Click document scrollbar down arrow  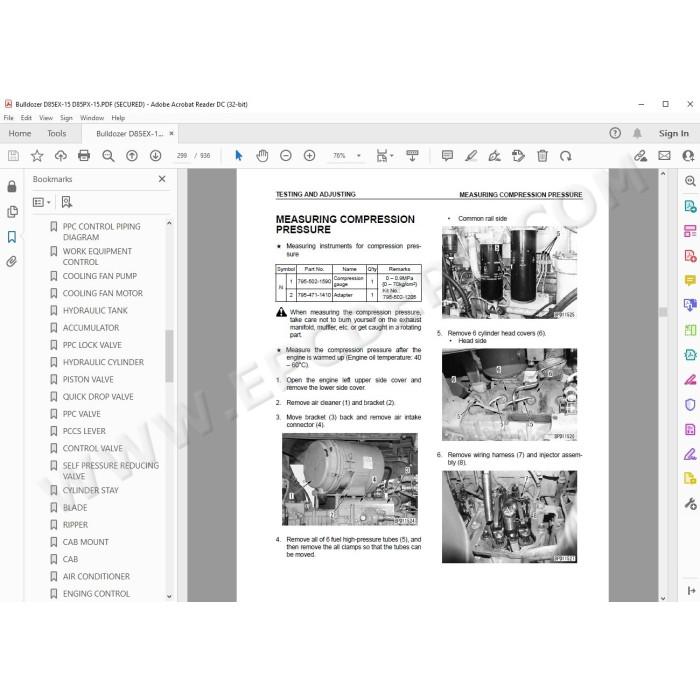click(x=663, y=598)
